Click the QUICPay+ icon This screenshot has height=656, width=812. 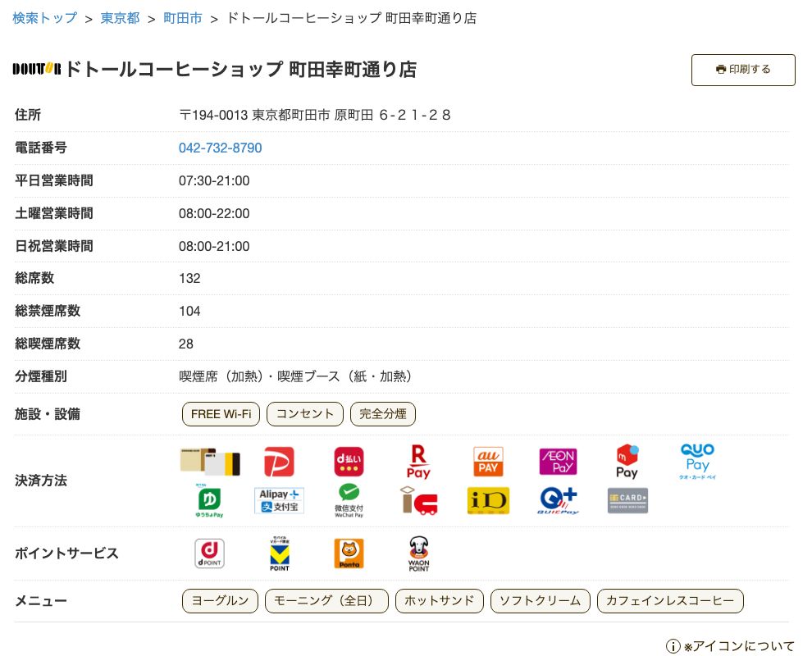[x=558, y=501]
